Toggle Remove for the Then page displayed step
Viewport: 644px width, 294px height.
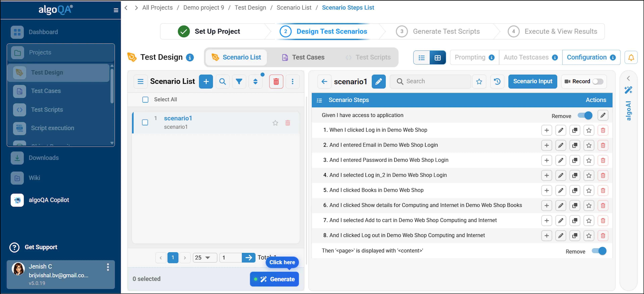click(599, 251)
